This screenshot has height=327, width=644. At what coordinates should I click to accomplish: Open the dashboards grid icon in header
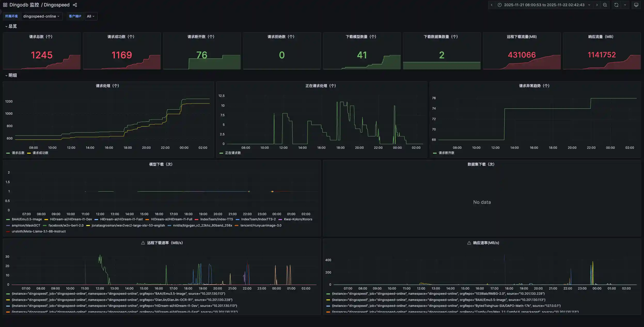coord(5,5)
